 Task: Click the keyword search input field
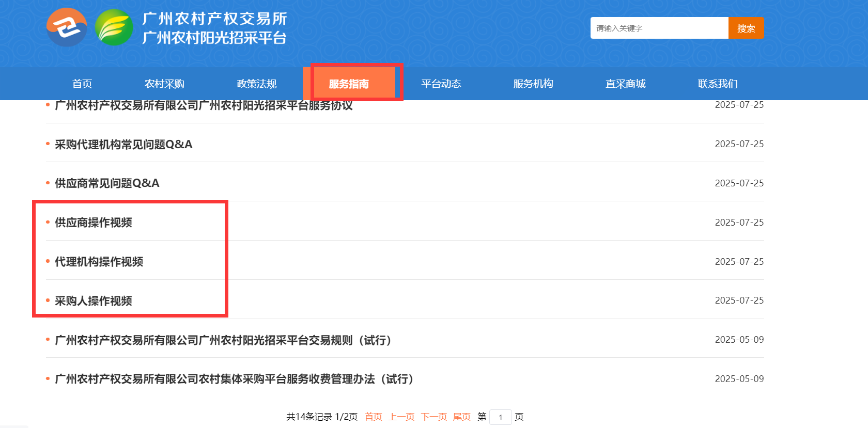pos(659,28)
